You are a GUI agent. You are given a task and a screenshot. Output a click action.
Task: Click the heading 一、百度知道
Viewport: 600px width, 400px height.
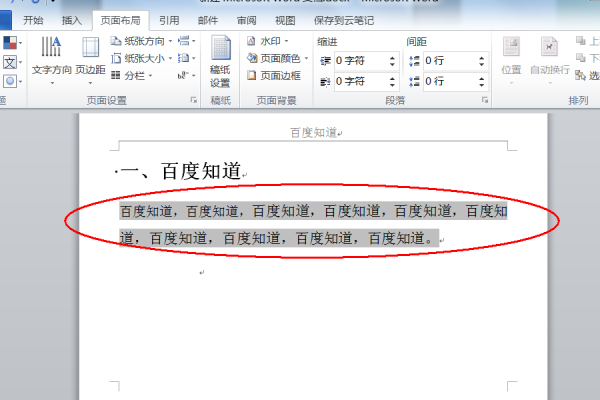point(181,171)
